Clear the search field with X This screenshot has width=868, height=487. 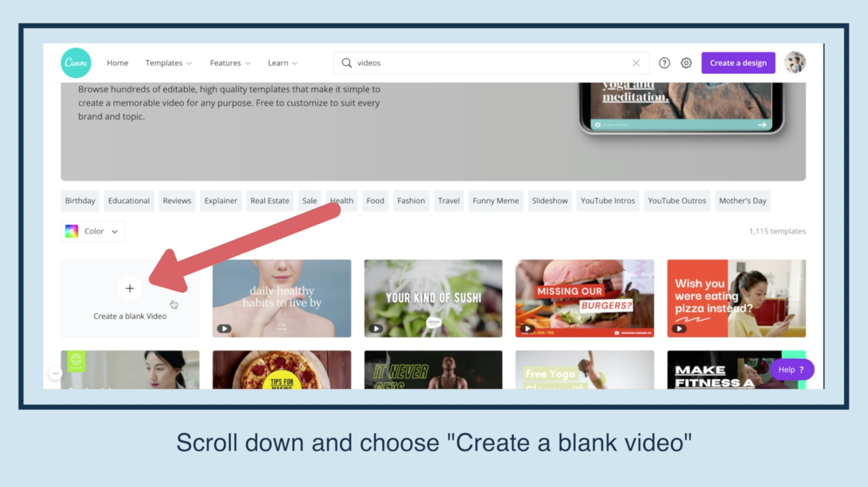(636, 63)
